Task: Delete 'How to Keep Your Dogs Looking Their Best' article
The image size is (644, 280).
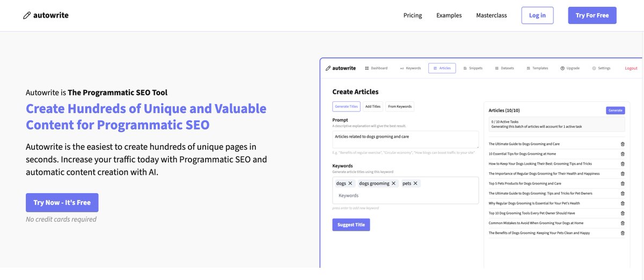Action: click(623, 164)
